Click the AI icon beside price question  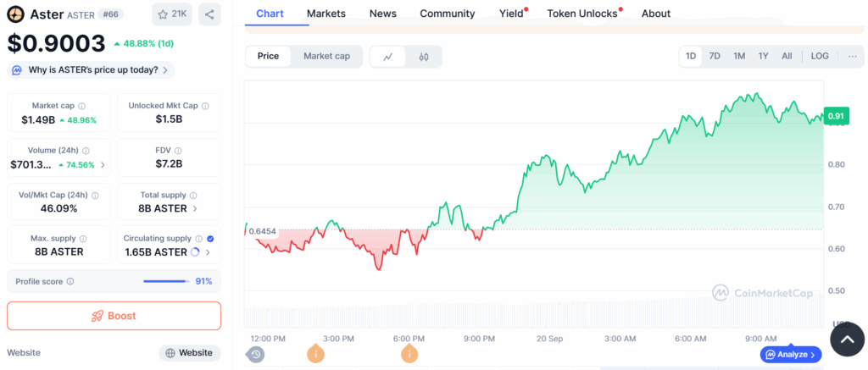click(x=17, y=70)
